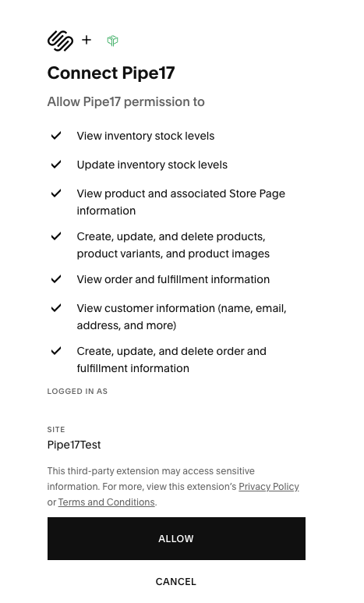Viewport: 364px width, 603px height.
Task: Click the Connect Pipe17 heading
Action: tap(111, 73)
